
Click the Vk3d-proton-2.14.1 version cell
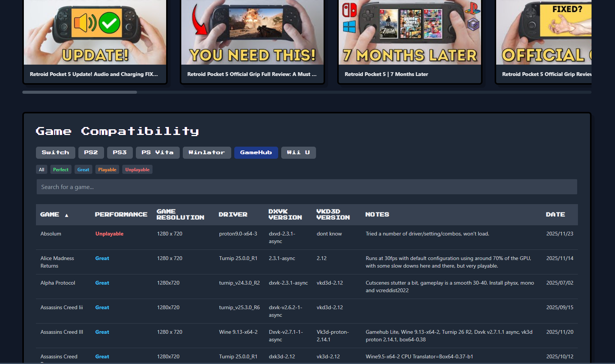pyautogui.click(x=333, y=336)
